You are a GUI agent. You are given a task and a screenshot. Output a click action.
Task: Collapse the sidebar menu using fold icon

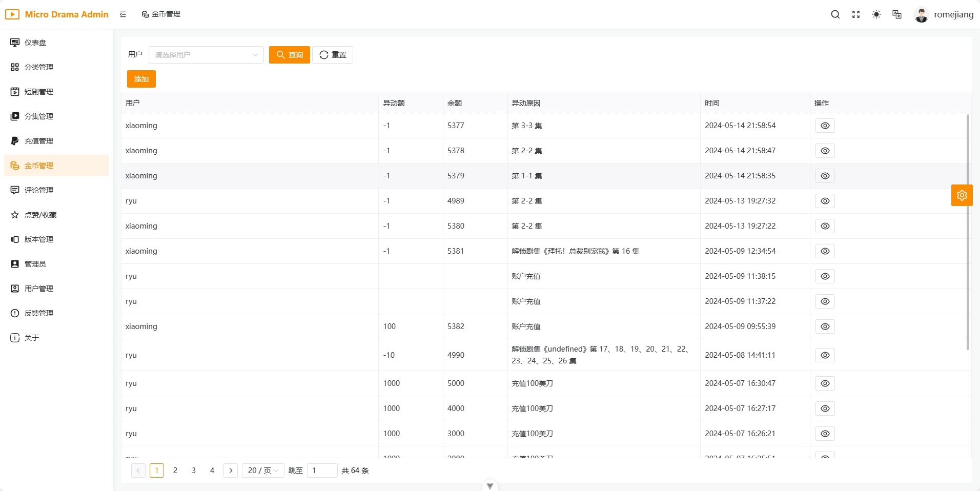tap(123, 14)
